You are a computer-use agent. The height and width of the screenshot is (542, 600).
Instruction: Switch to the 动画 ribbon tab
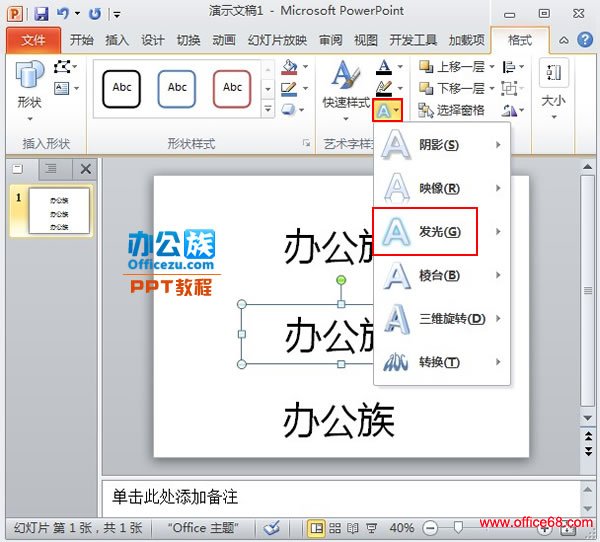coord(224,40)
